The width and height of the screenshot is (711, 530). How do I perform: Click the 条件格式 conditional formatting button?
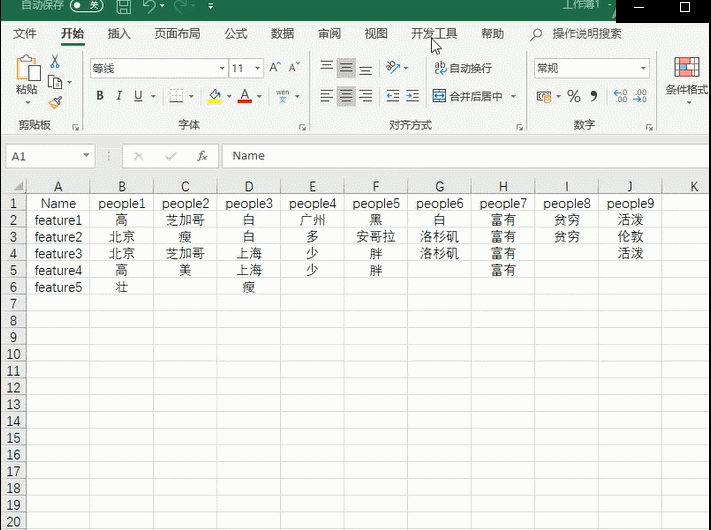(687, 80)
